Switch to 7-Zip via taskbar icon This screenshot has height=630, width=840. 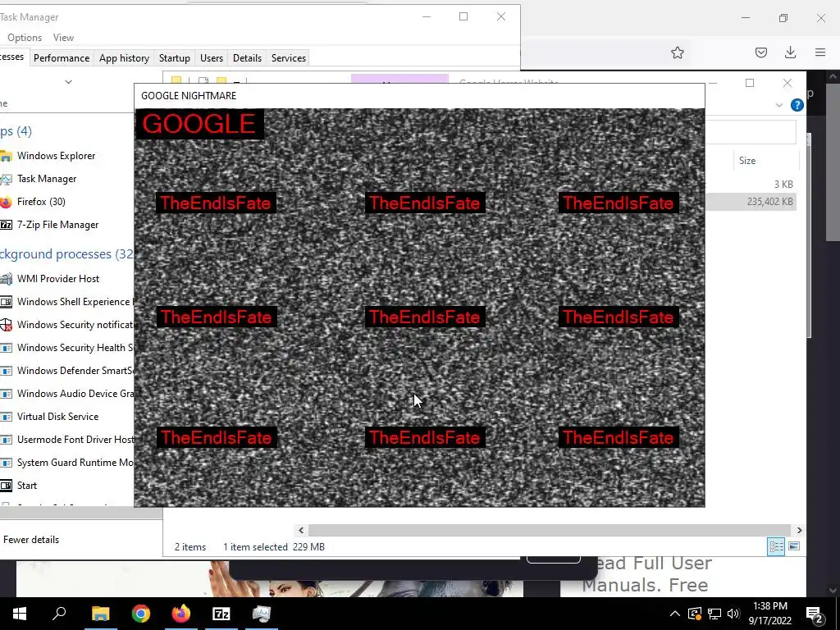(x=221, y=614)
